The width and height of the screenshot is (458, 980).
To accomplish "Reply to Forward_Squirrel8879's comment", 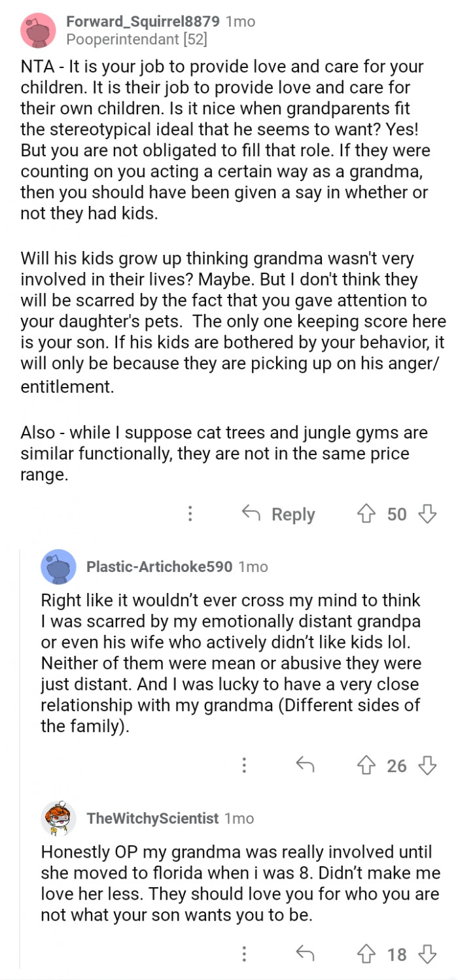I will pos(279,515).
